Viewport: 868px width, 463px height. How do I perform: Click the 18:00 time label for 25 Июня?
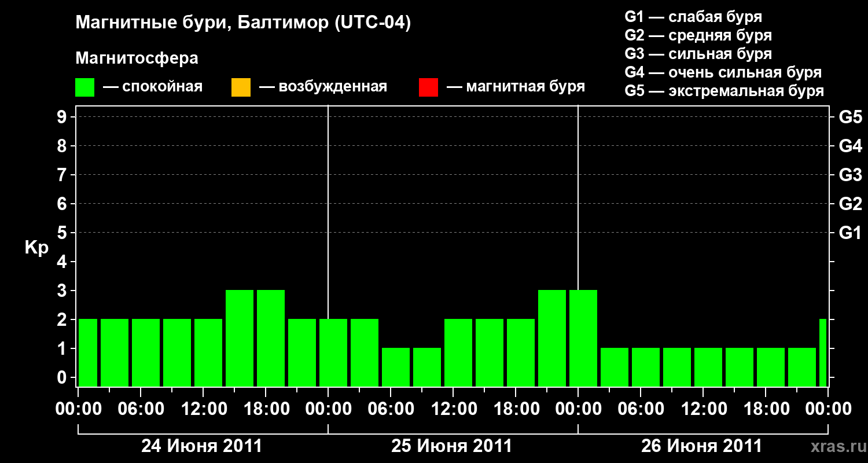coord(516,409)
